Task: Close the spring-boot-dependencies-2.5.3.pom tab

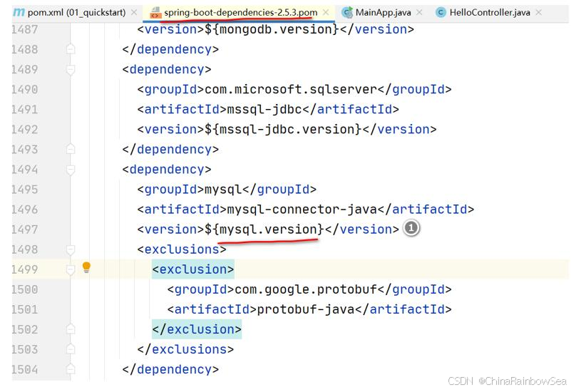Action: pos(326,12)
